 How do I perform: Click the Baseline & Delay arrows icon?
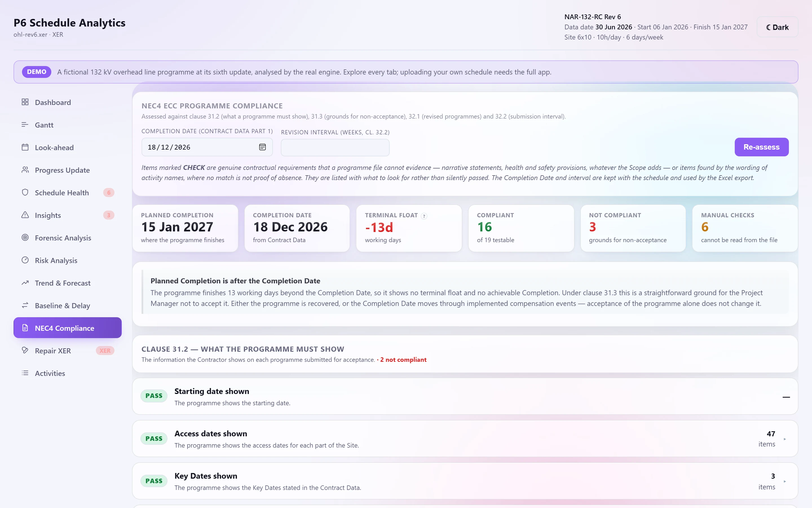[x=25, y=305]
